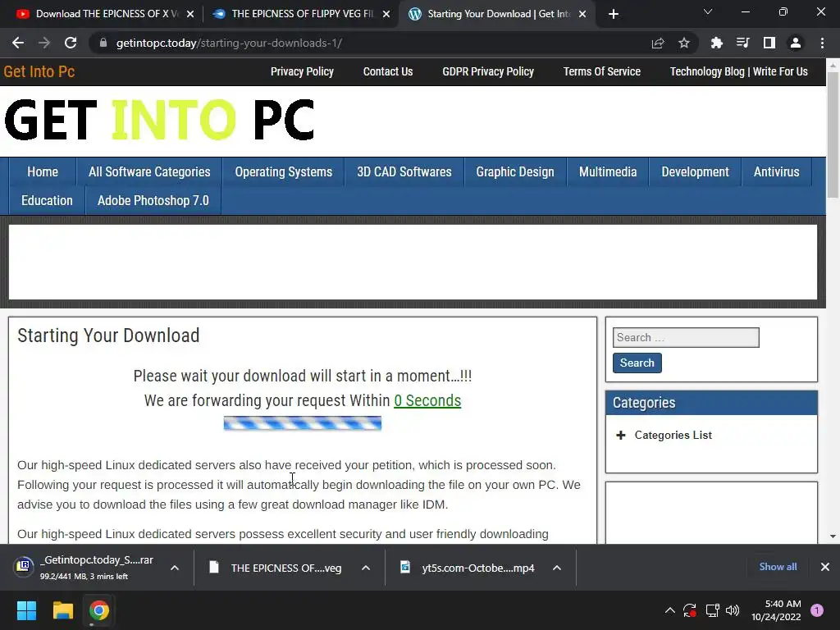Click the Categories List label
Viewport: 840px width, 630px height.
pos(673,435)
